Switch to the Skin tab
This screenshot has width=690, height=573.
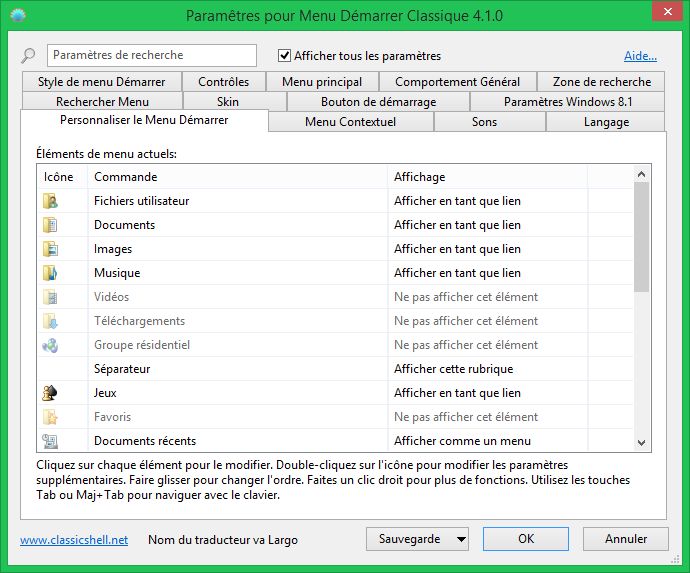click(228, 102)
